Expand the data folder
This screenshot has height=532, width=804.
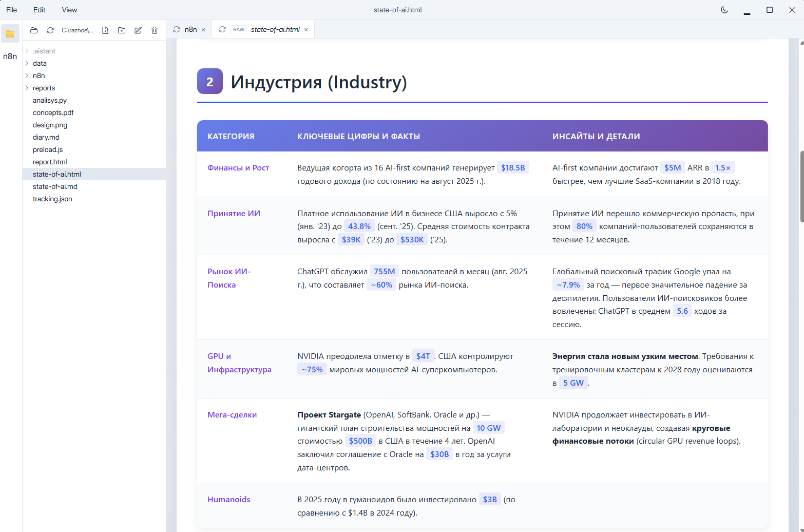click(27, 63)
